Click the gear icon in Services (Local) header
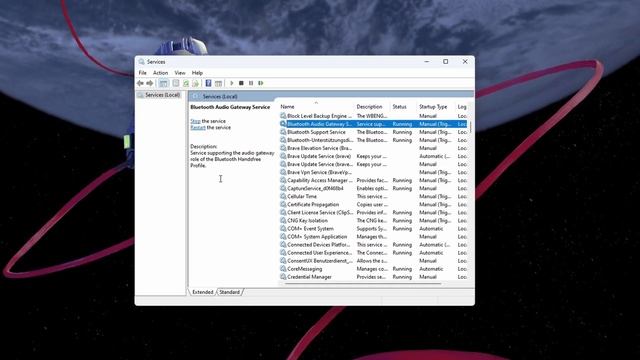This screenshot has width=640, height=360. (196, 96)
